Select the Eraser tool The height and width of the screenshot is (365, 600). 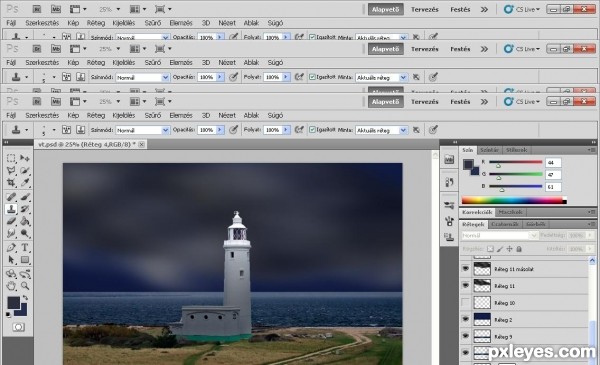(11, 221)
